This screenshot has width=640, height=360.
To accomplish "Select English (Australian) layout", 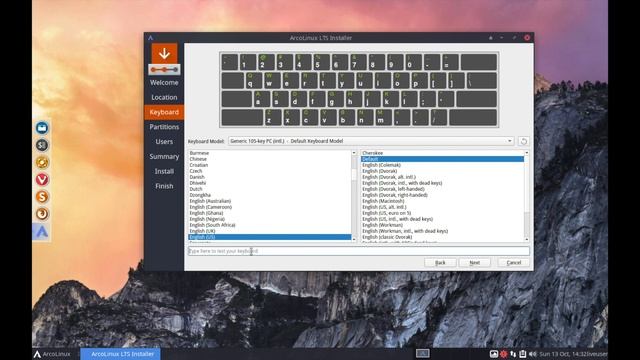I will (269, 201).
